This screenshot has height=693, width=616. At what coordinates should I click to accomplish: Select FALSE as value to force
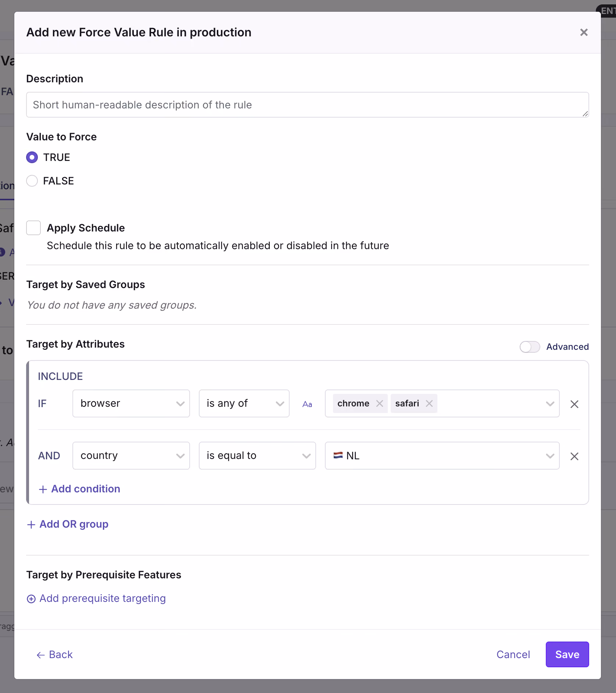point(32,181)
